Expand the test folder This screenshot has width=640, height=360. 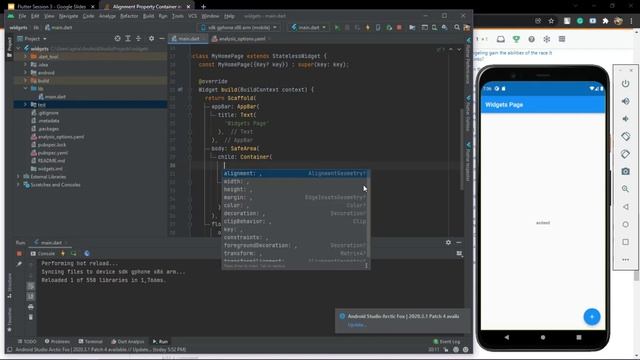click(x=25, y=104)
